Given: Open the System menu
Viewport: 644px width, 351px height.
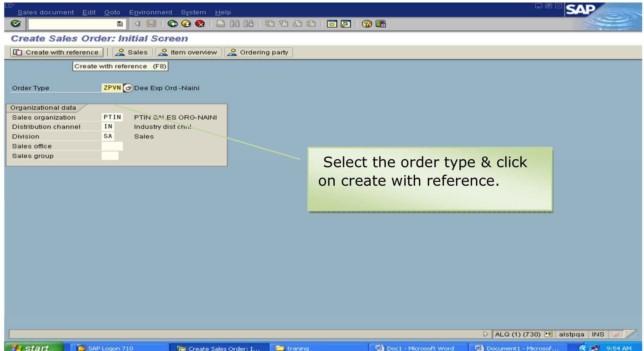Looking at the screenshot, I should click(193, 12).
